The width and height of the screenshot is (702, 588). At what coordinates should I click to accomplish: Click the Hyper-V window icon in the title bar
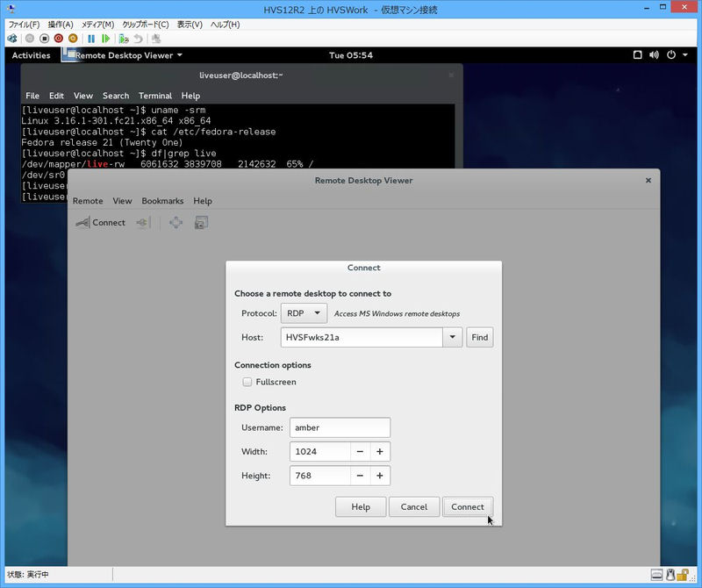[x=11, y=9]
